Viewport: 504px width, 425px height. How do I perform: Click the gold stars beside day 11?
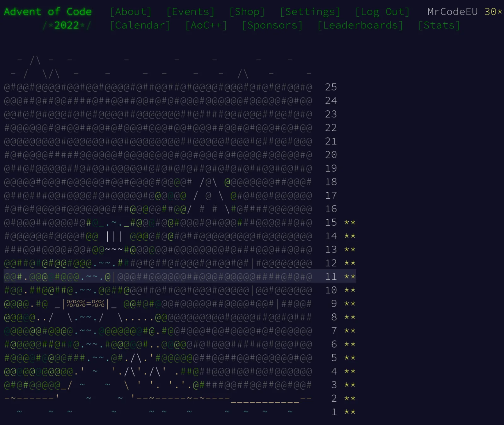[x=350, y=277]
